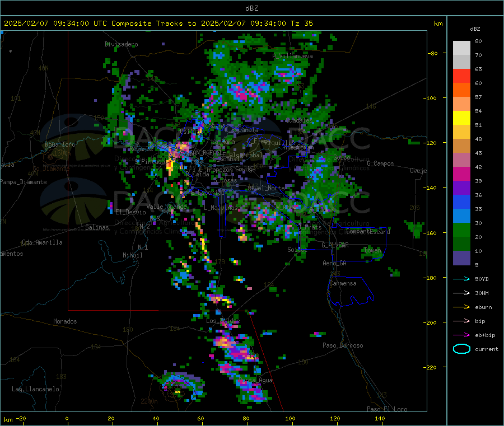Screen dimensions: 504x426
Task: Click the 'Punta_Agua' map label
Action: tap(255, 380)
